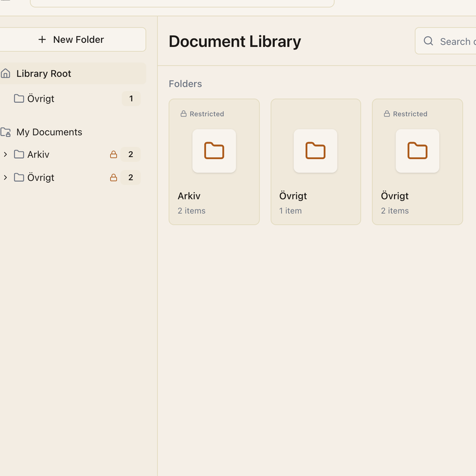Select Library Root in sidebar
The image size is (476, 476).
(x=72, y=73)
